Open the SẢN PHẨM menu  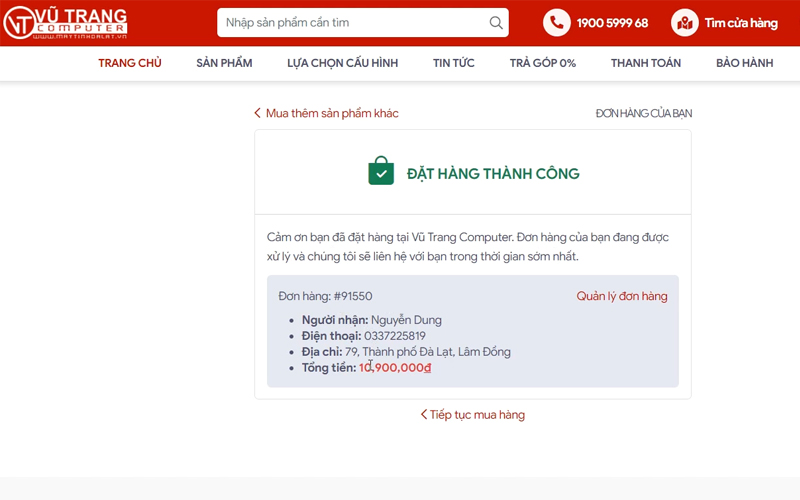224,63
